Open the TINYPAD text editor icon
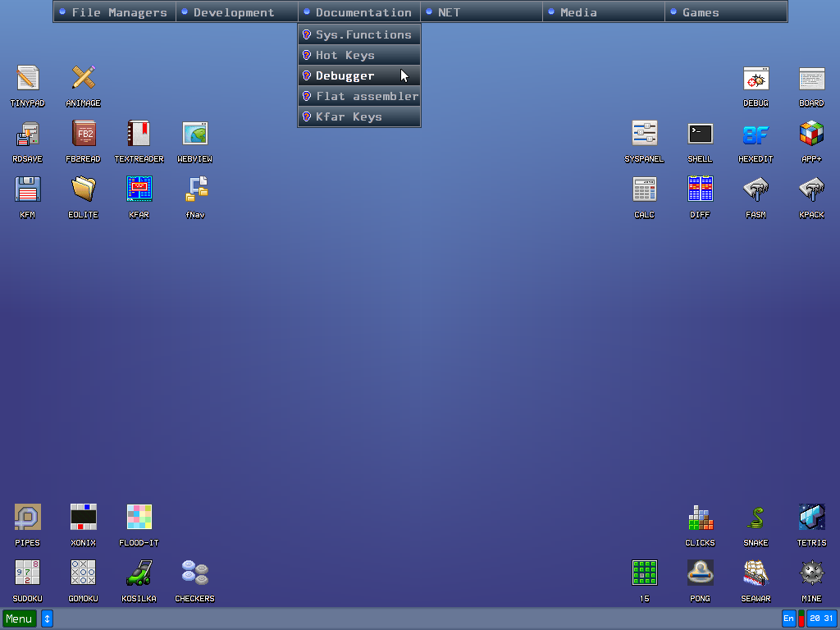Viewport: 840px width, 630px height. click(27, 79)
